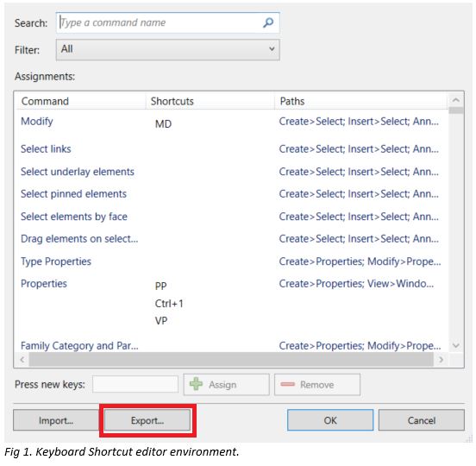Select the Family Category and Par... command
The image size is (476, 466).
point(79,346)
